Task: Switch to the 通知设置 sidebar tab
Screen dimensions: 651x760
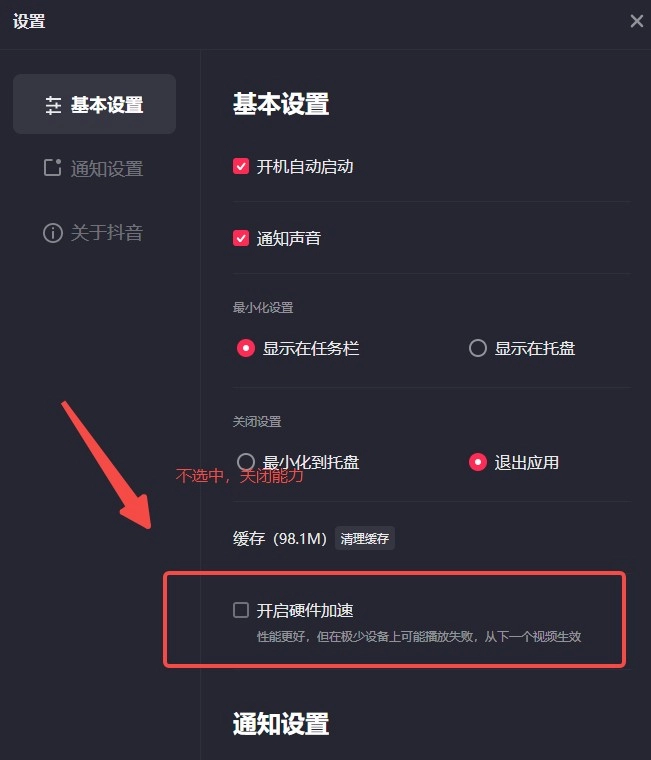Action: (95, 168)
